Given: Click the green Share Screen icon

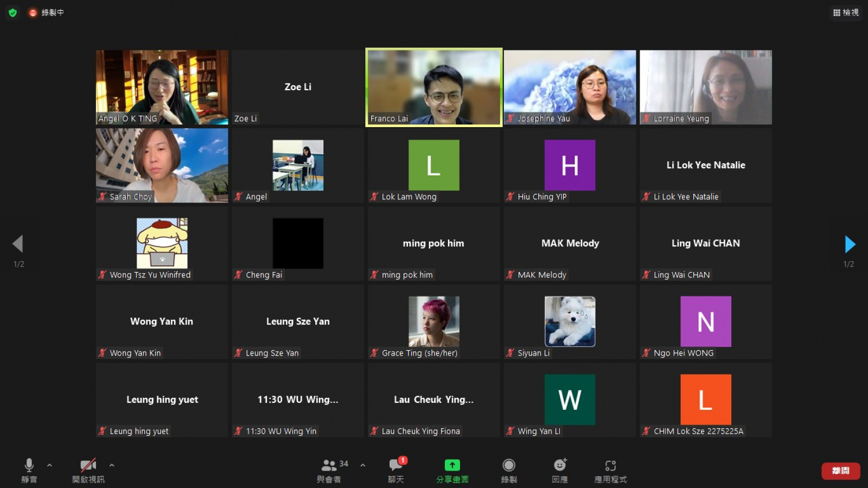Looking at the screenshot, I should click(452, 465).
